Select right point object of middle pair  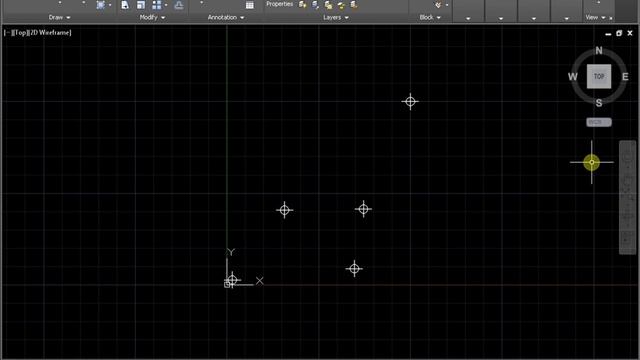tap(363, 209)
